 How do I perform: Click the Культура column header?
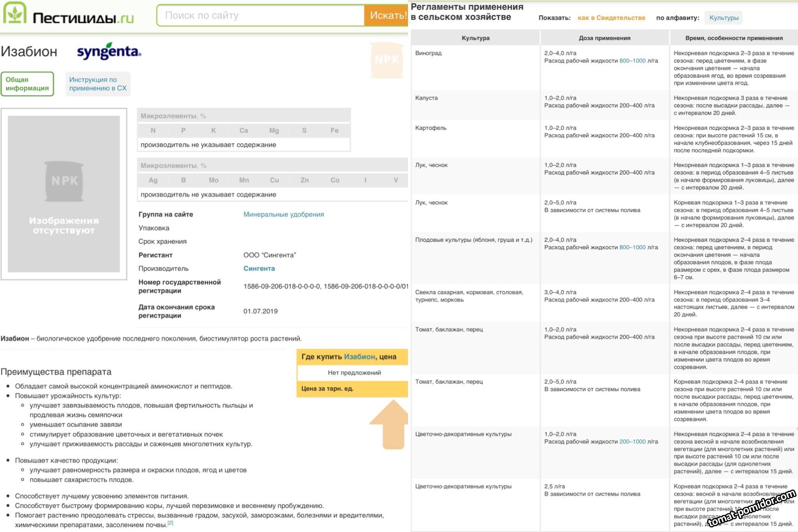475,38
